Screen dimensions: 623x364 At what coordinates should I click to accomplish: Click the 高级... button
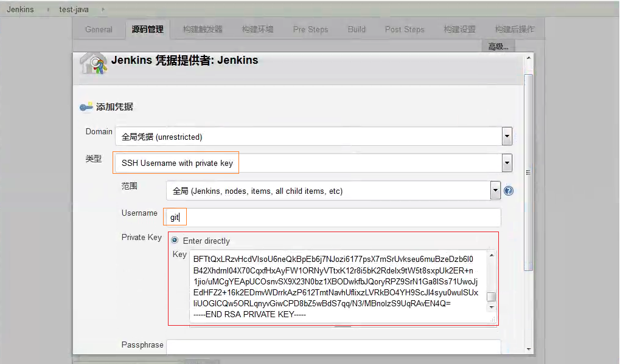click(x=498, y=46)
